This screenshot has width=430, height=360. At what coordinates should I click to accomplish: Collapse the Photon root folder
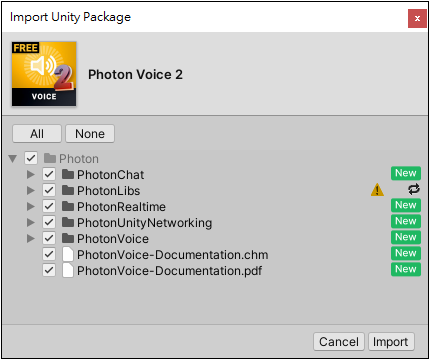pos(13,159)
